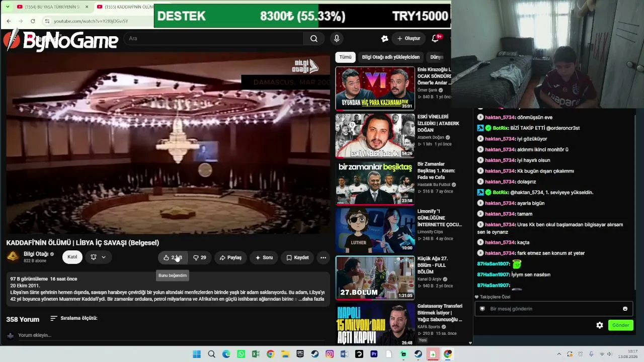Open the 'ESKİ VİNELERİ İZLEDİK' video thumbnail

[x=375, y=136]
